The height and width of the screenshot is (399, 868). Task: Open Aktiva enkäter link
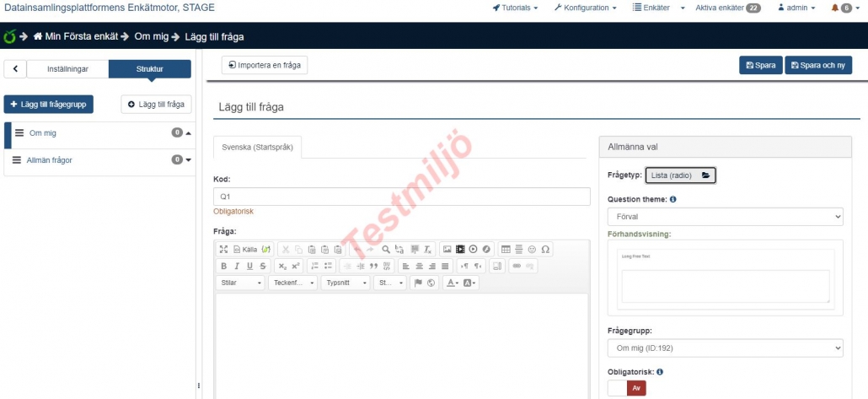728,8
